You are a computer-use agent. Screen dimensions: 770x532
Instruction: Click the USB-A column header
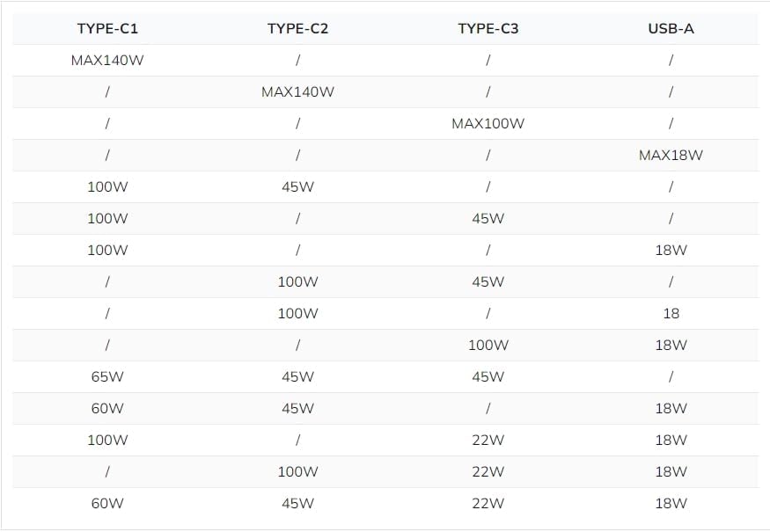[x=671, y=29]
